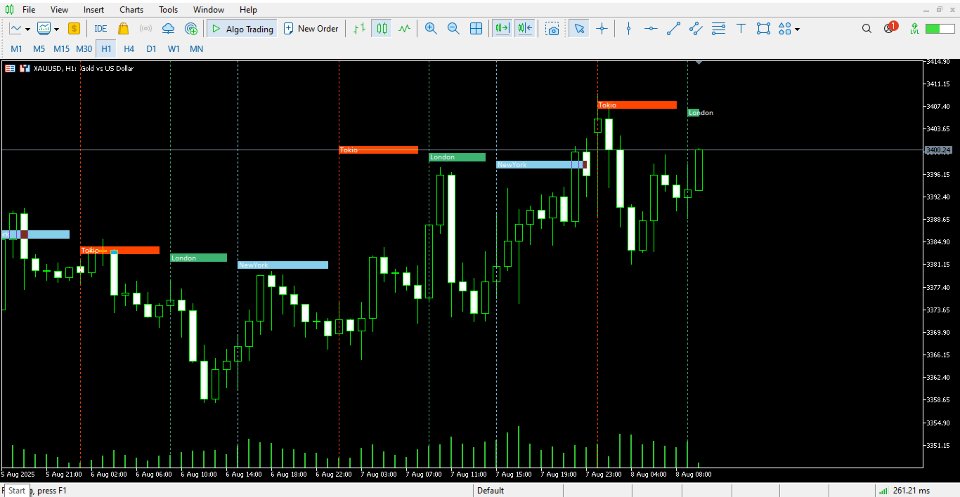This screenshot has width=960, height=497.
Task: Select the D1 timeframe button
Action: tap(151, 48)
